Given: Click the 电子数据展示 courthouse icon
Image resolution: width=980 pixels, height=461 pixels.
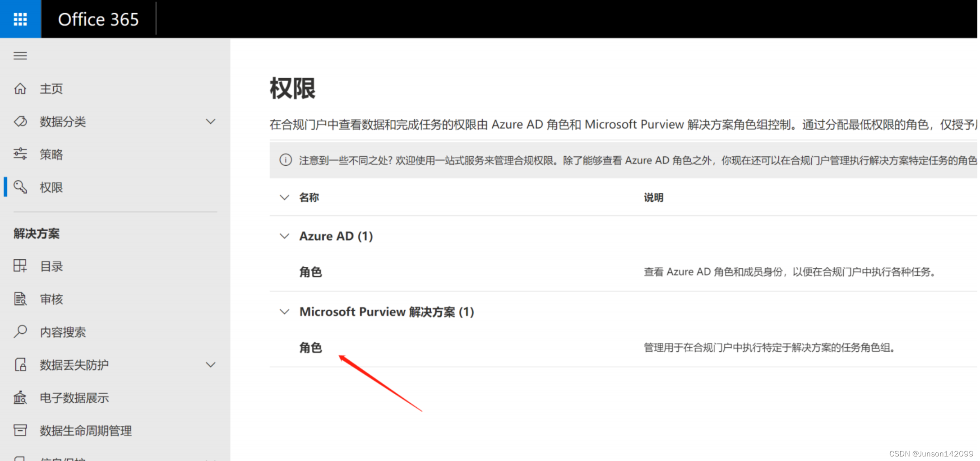Looking at the screenshot, I should [20, 397].
